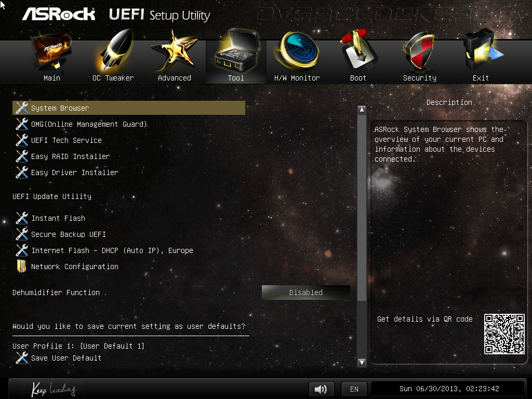This screenshot has height=399, width=532.
Task: Click Get details via QR code text
Action: pos(425,319)
